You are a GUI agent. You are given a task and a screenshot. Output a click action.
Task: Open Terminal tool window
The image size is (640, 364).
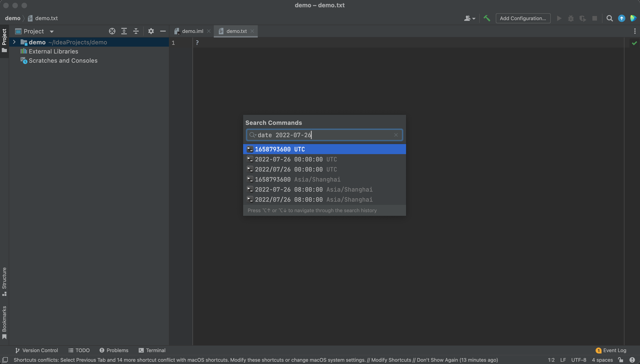pos(152,350)
